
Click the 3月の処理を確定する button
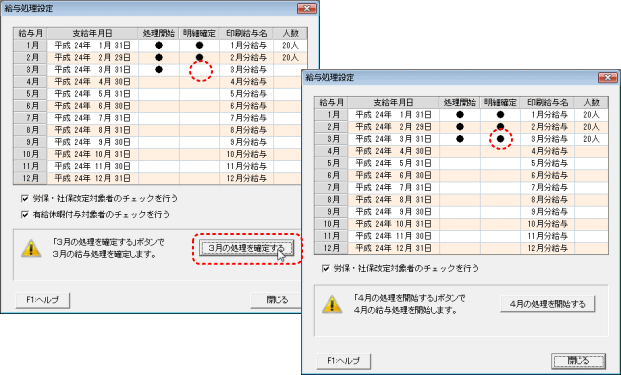(x=246, y=248)
